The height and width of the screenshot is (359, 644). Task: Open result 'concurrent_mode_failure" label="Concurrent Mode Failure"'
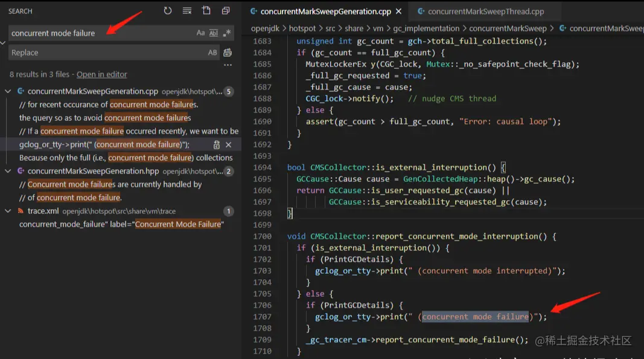click(x=121, y=224)
